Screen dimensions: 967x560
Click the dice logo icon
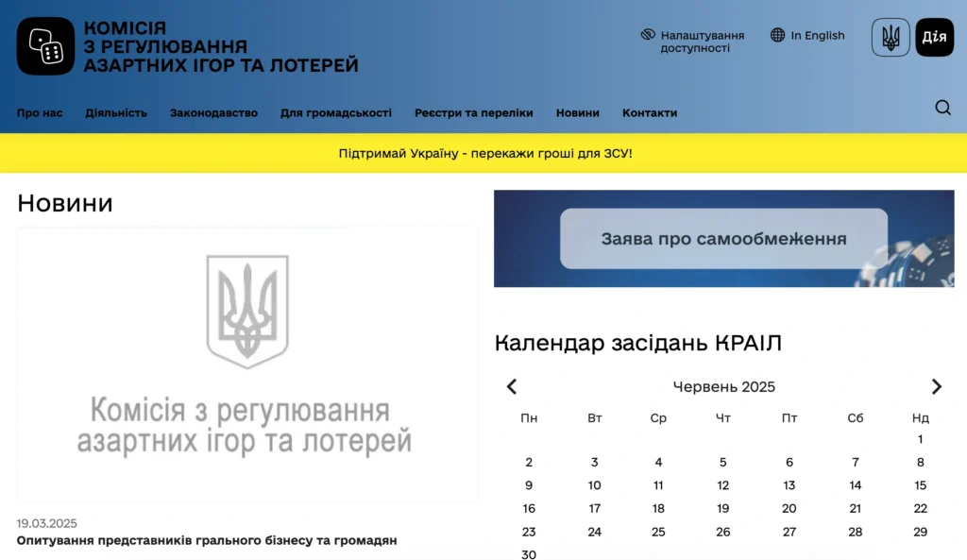pyautogui.click(x=45, y=46)
